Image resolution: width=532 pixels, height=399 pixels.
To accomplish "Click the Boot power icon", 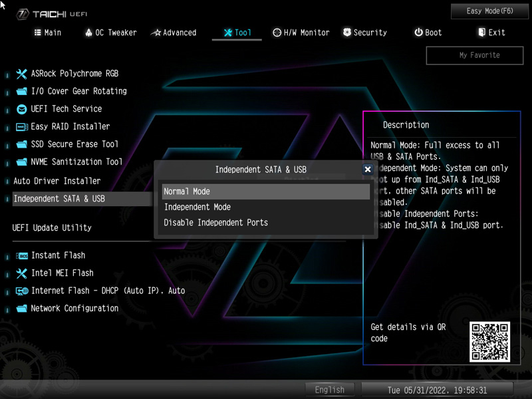I will [x=419, y=32].
